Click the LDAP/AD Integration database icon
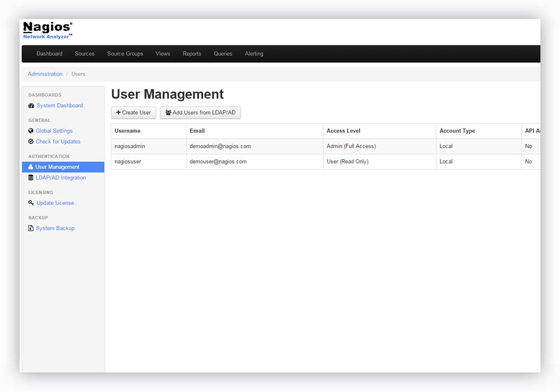560x392 pixels. [x=31, y=178]
